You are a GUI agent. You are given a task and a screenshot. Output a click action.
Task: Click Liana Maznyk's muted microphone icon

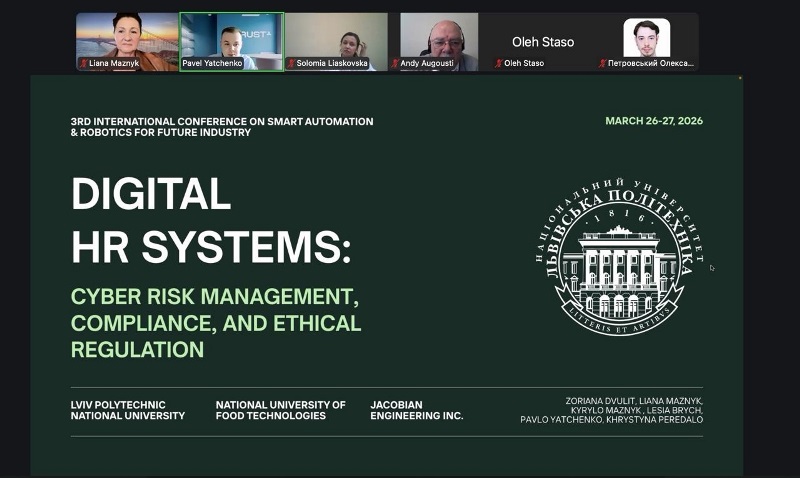click(84, 63)
